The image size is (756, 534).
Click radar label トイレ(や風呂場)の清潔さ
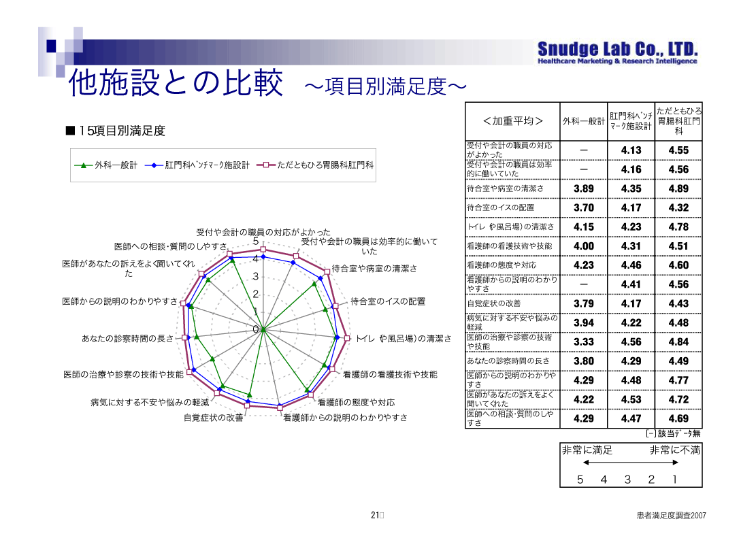click(x=404, y=339)
